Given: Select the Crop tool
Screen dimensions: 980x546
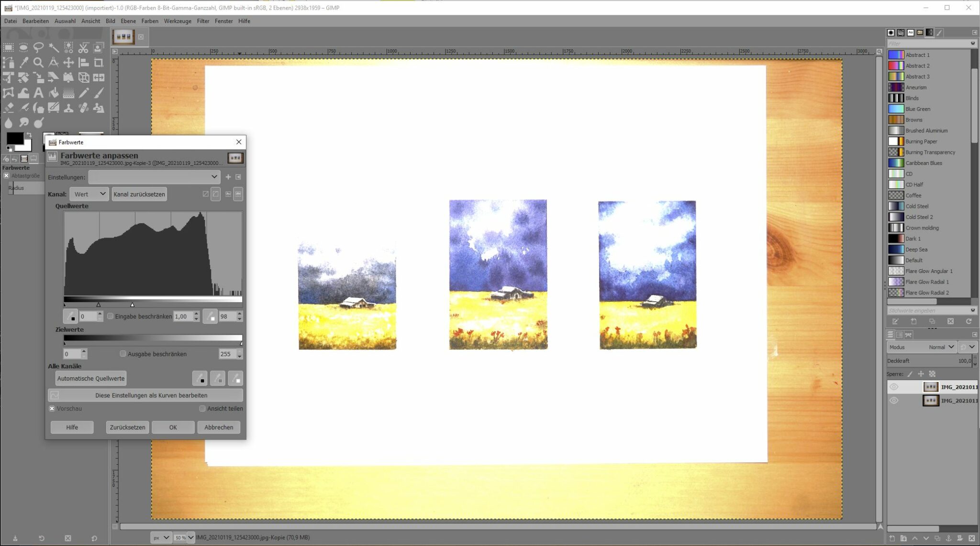Looking at the screenshot, I should pyautogui.click(x=99, y=63).
